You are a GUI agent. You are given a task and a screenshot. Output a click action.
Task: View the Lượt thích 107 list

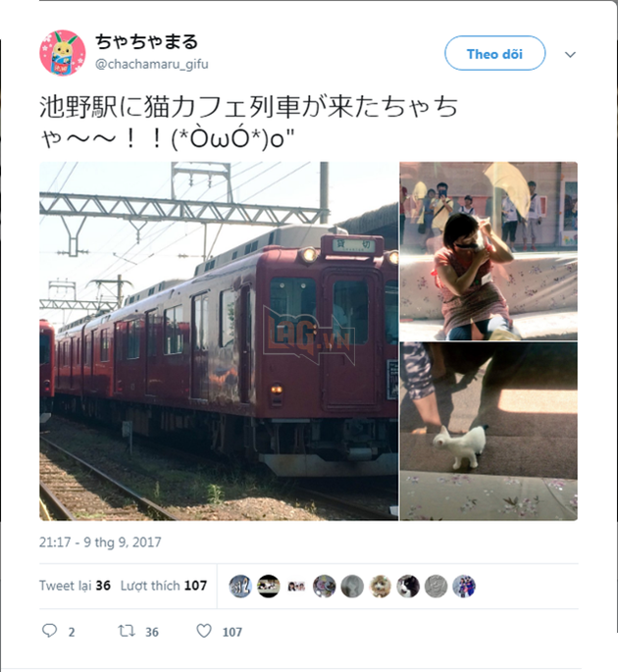click(x=164, y=586)
